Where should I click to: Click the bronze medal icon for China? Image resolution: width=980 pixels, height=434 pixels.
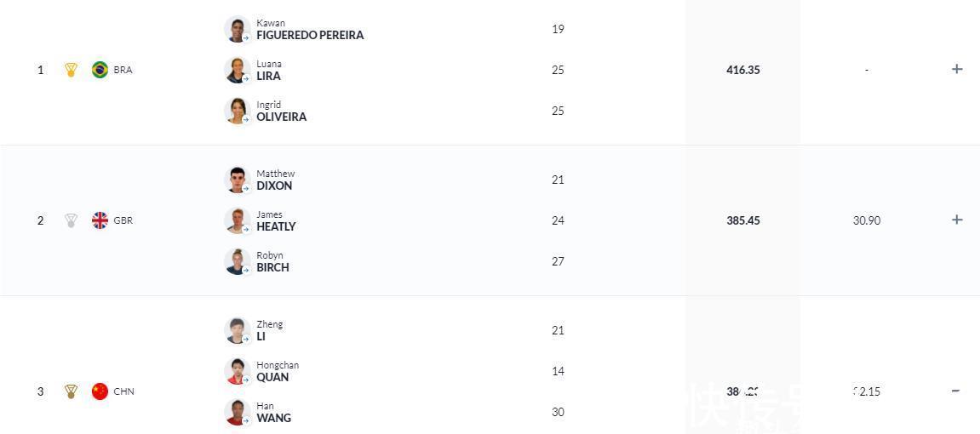(72, 391)
